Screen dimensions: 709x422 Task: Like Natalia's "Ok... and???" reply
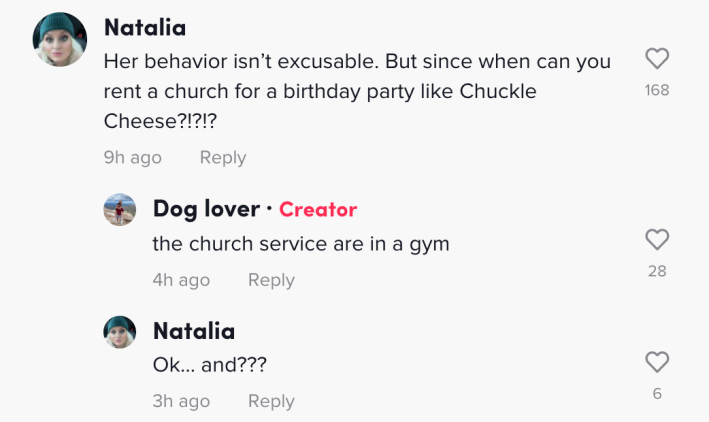pos(657,362)
